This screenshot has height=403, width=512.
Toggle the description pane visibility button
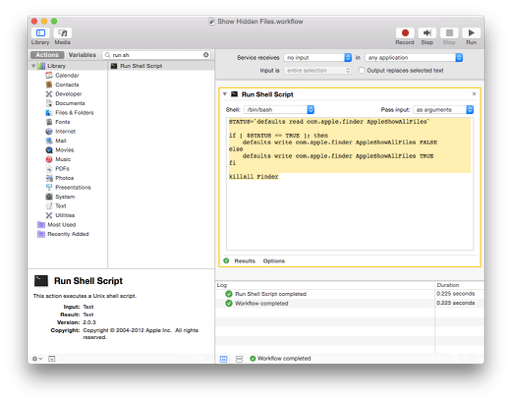pyautogui.click(x=52, y=359)
